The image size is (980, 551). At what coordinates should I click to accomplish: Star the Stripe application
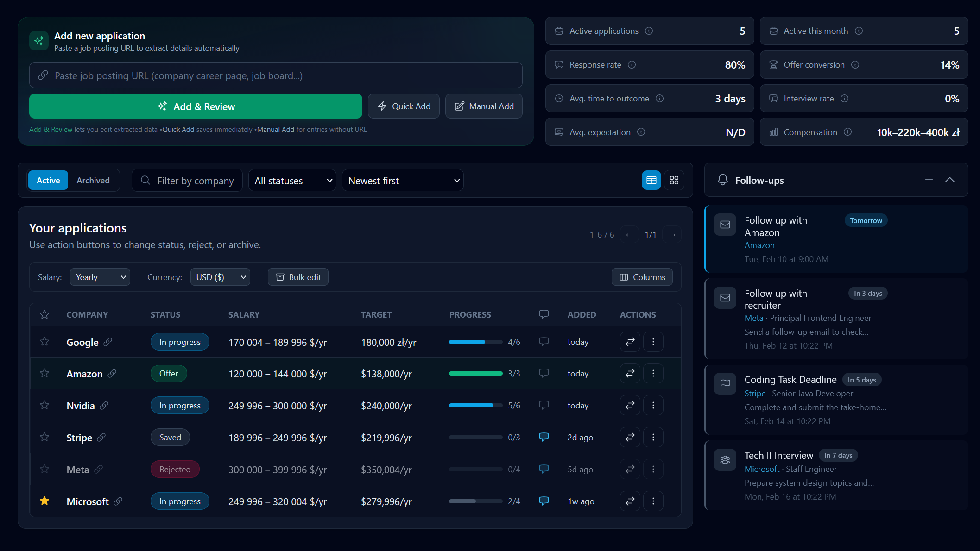pos(44,437)
